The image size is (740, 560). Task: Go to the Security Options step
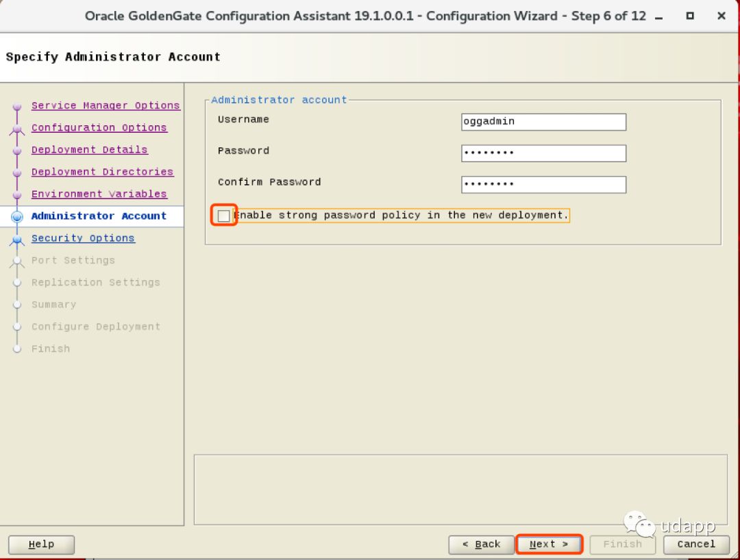pyautogui.click(x=83, y=238)
